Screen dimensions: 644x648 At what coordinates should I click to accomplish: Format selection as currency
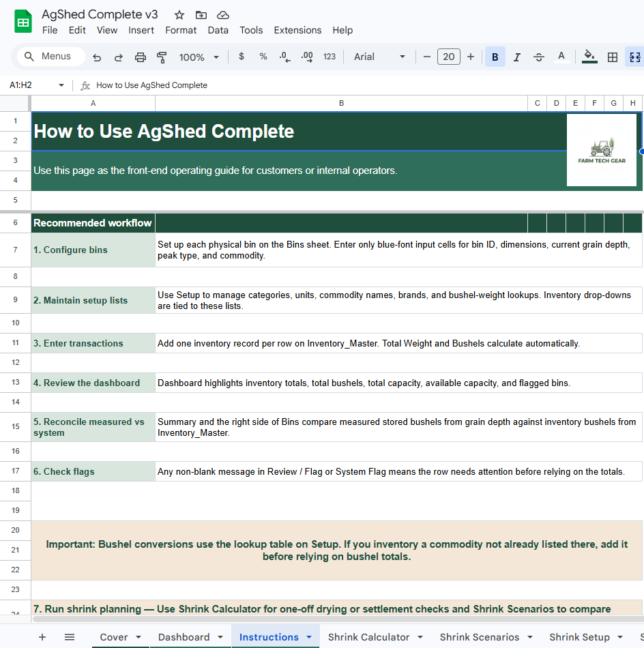(x=241, y=57)
